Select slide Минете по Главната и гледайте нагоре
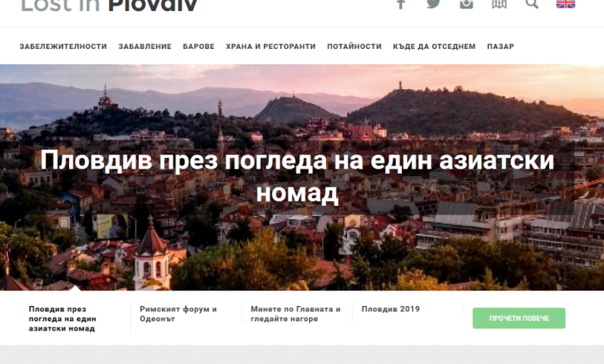The width and height of the screenshot is (604, 364). (296, 314)
